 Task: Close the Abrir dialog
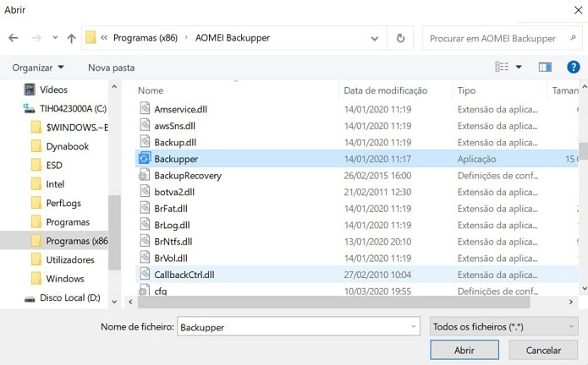click(x=578, y=10)
